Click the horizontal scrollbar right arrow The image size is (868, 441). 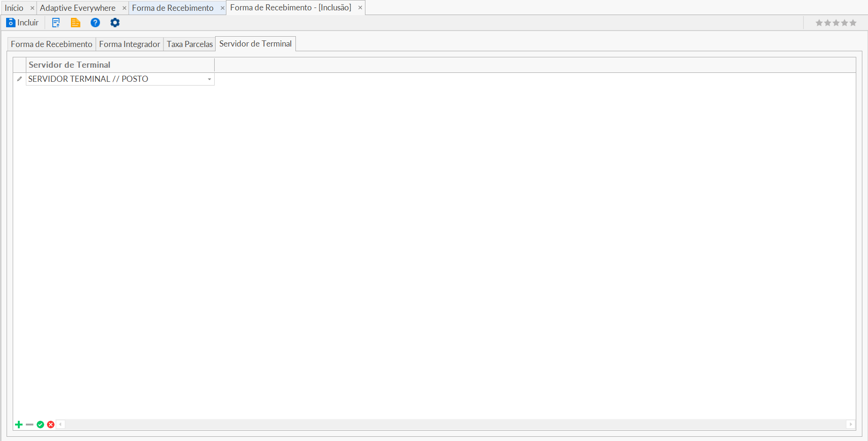[x=851, y=425]
